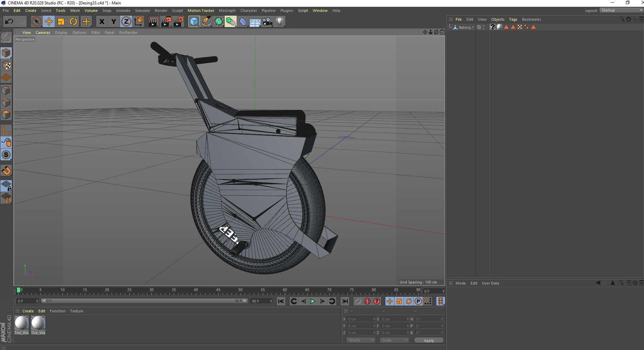Image resolution: width=644 pixels, height=350 pixels.
Task: Add a Cube primitive object
Action: pyautogui.click(x=194, y=22)
